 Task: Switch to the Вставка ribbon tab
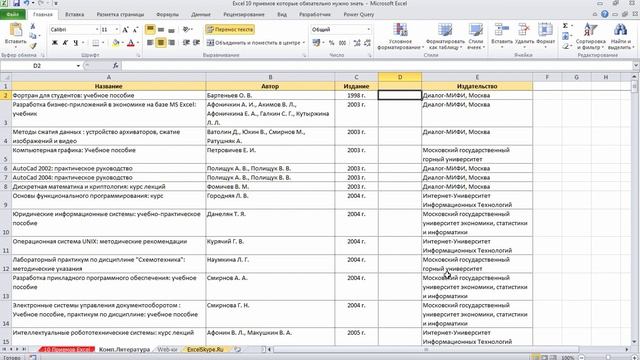(75, 15)
